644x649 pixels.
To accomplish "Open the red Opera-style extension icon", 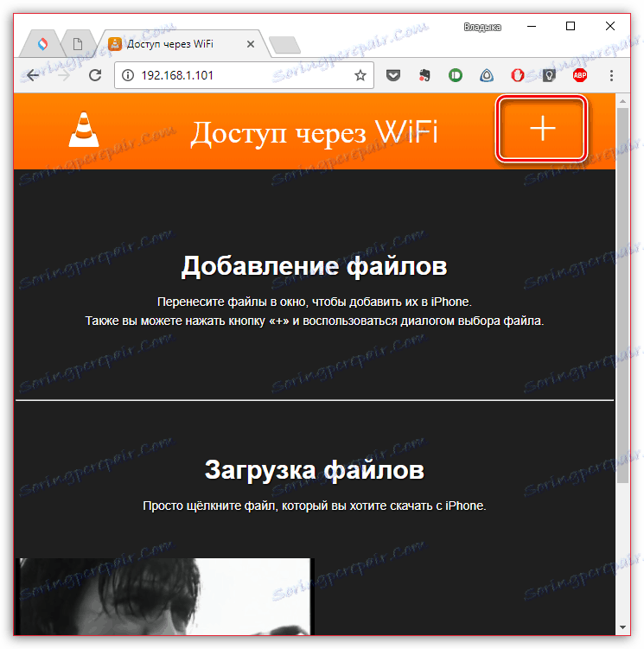I will (517, 75).
